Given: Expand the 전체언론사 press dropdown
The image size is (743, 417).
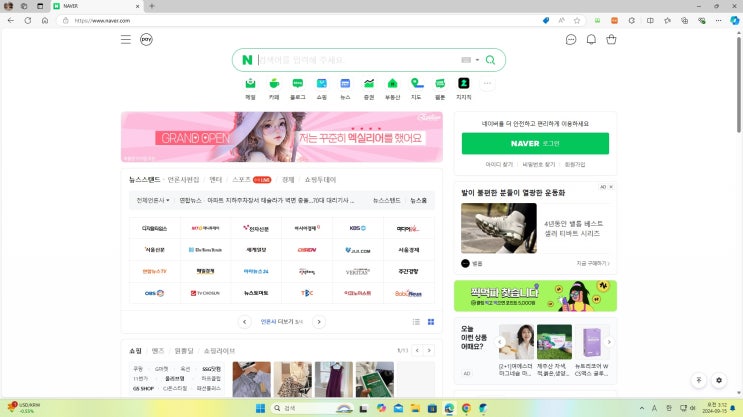Looking at the screenshot, I should point(153,200).
